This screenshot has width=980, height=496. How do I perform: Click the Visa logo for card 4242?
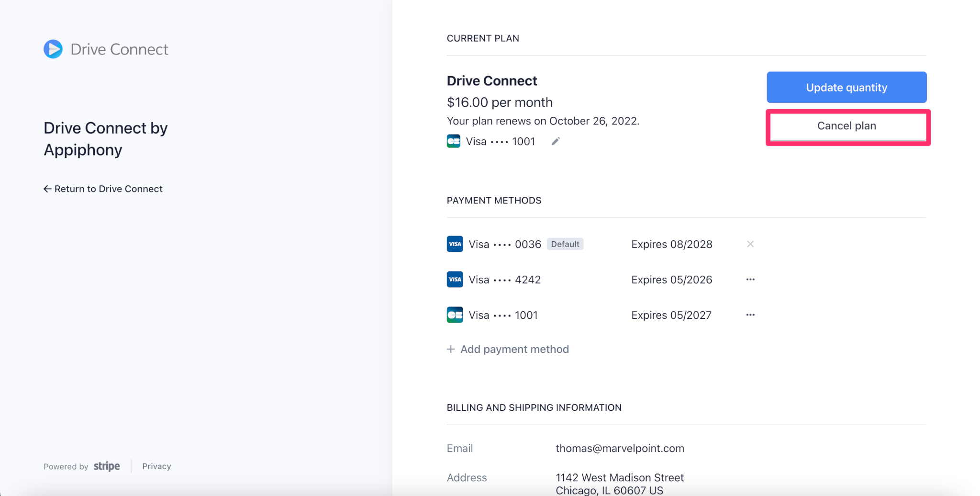pyautogui.click(x=455, y=280)
